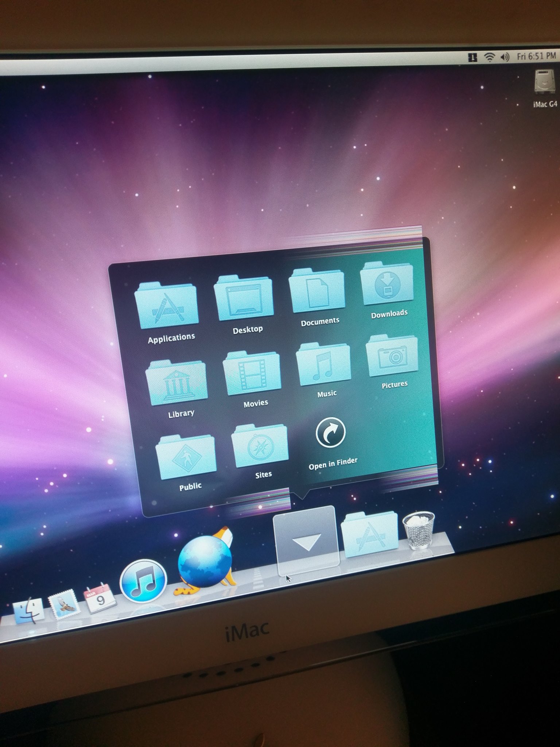The image size is (560, 747).
Task: Open the Pictures folder in the stack
Action: 392,356
